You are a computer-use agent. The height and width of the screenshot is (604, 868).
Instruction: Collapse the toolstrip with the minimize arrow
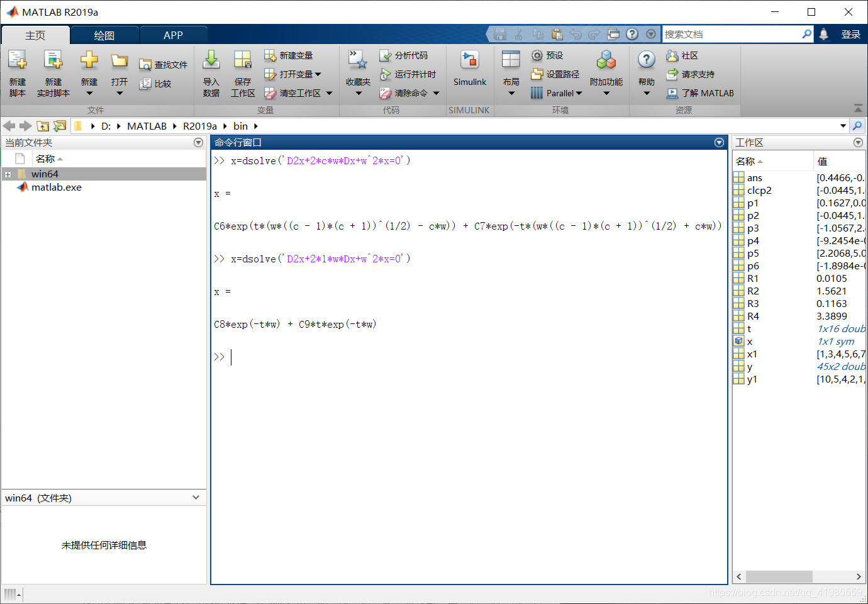[858, 108]
